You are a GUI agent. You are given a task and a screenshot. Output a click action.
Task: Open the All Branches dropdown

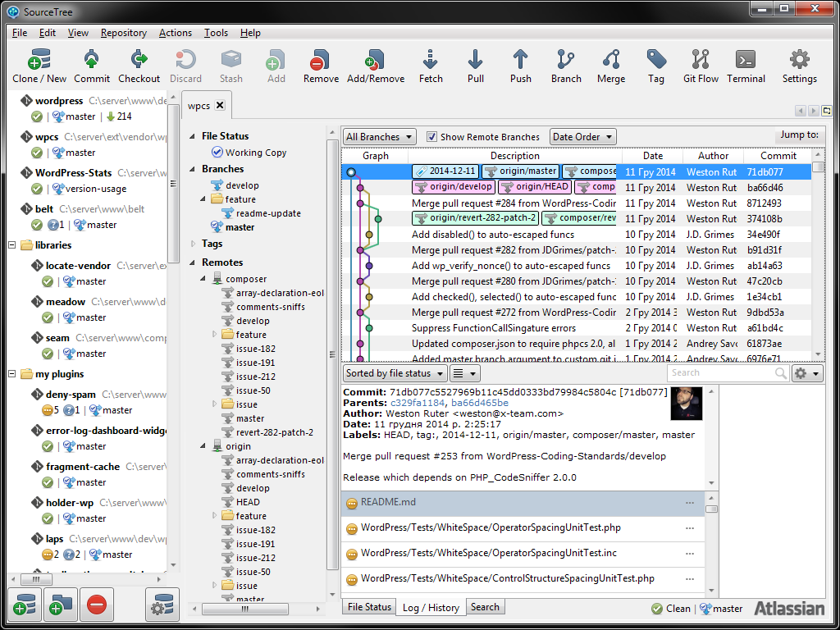point(378,136)
